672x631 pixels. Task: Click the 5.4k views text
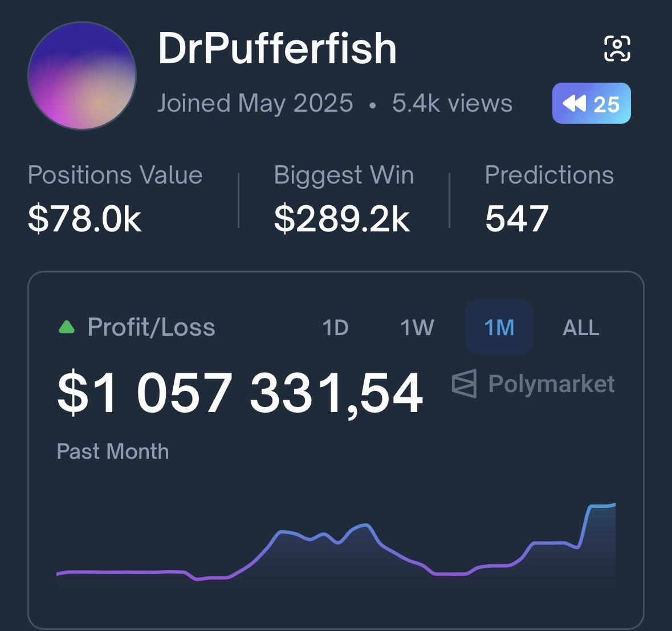(x=452, y=103)
